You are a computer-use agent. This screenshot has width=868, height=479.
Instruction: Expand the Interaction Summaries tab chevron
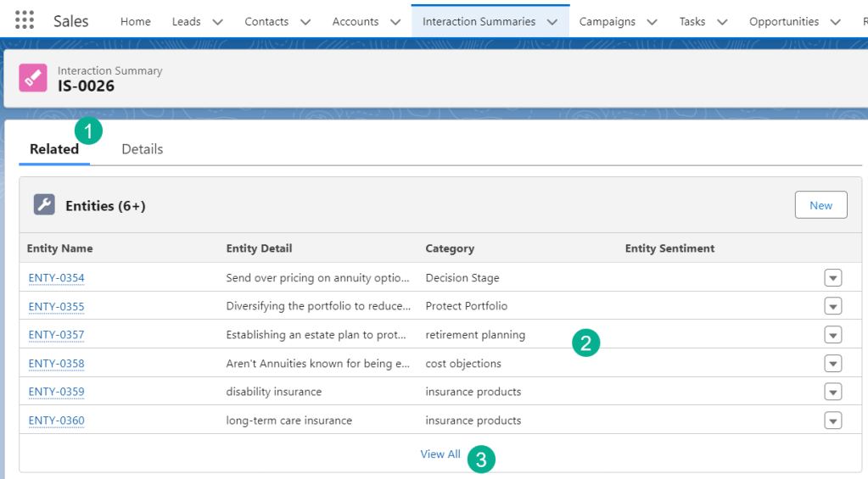(x=552, y=22)
